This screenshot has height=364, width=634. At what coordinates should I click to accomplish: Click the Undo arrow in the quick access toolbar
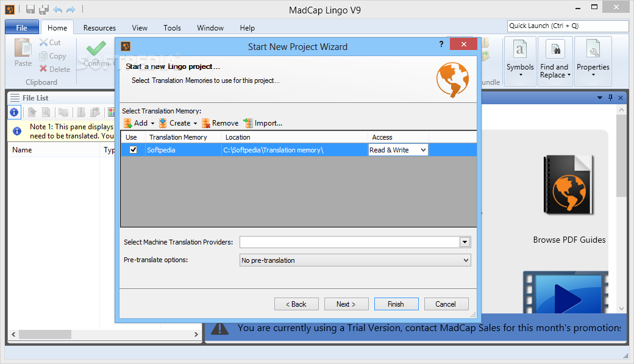[x=57, y=9]
